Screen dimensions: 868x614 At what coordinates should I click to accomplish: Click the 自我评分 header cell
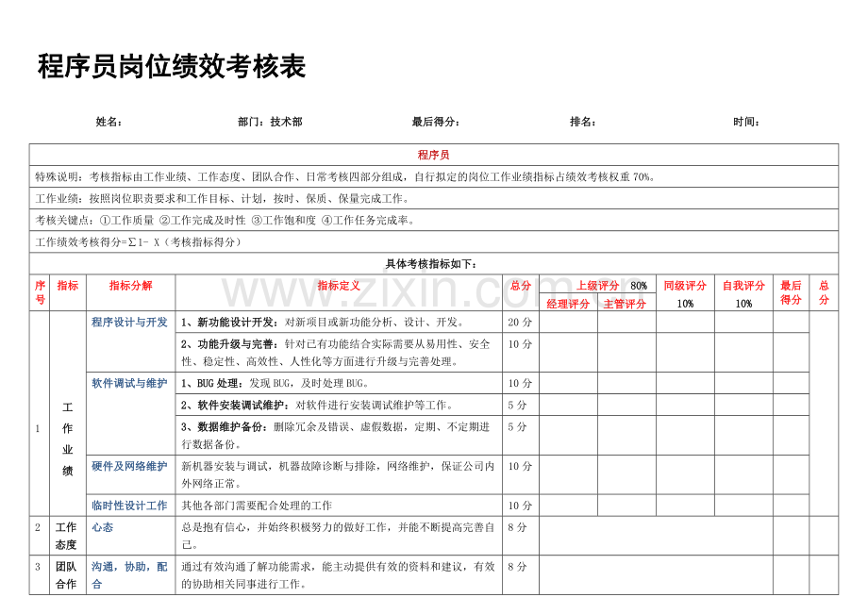point(743,292)
